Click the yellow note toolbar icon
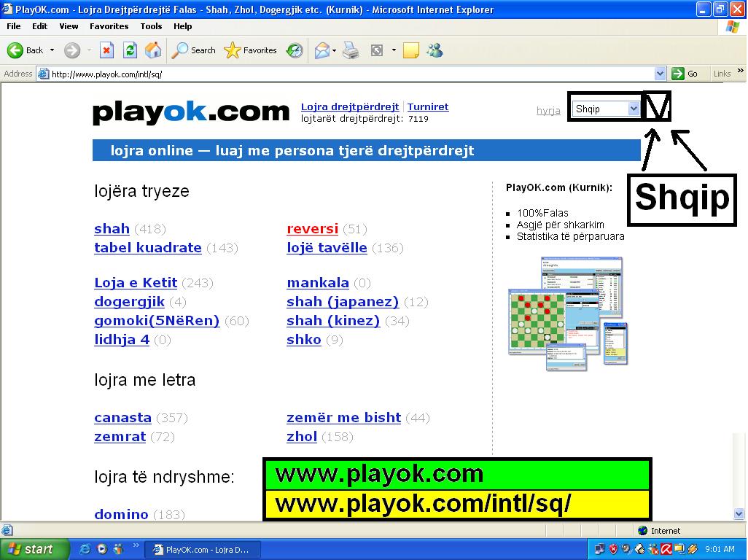The image size is (748, 560). point(410,50)
